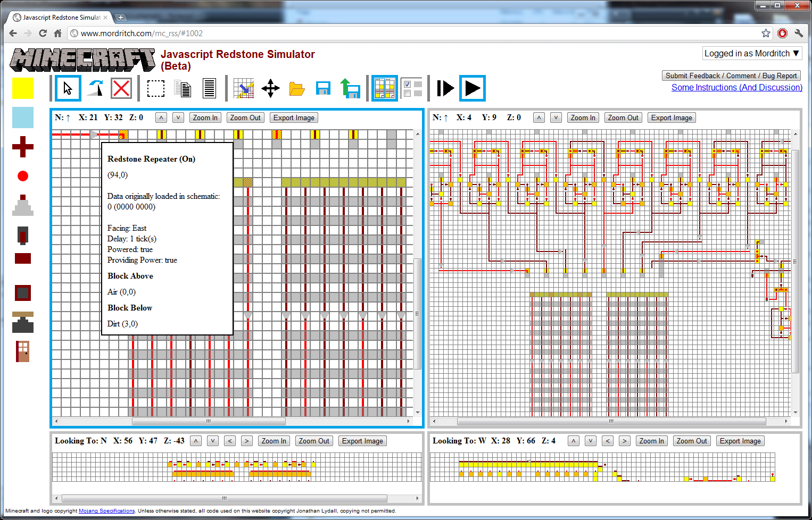Image resolution: width=812 pixels, height=520 pixels.
Task: Select the red-bordered gray square palette item
Action: coord(23,293)
